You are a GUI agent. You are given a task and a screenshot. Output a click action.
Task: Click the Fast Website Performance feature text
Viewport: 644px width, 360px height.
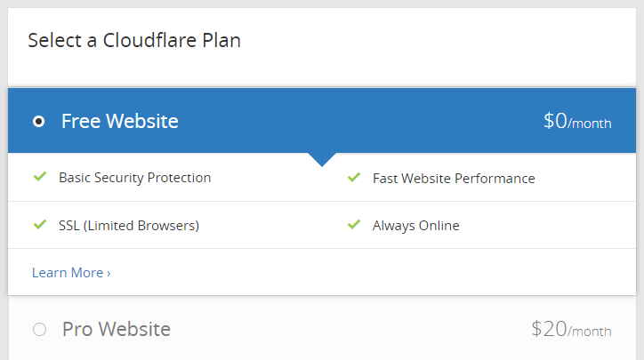[454, 178]
